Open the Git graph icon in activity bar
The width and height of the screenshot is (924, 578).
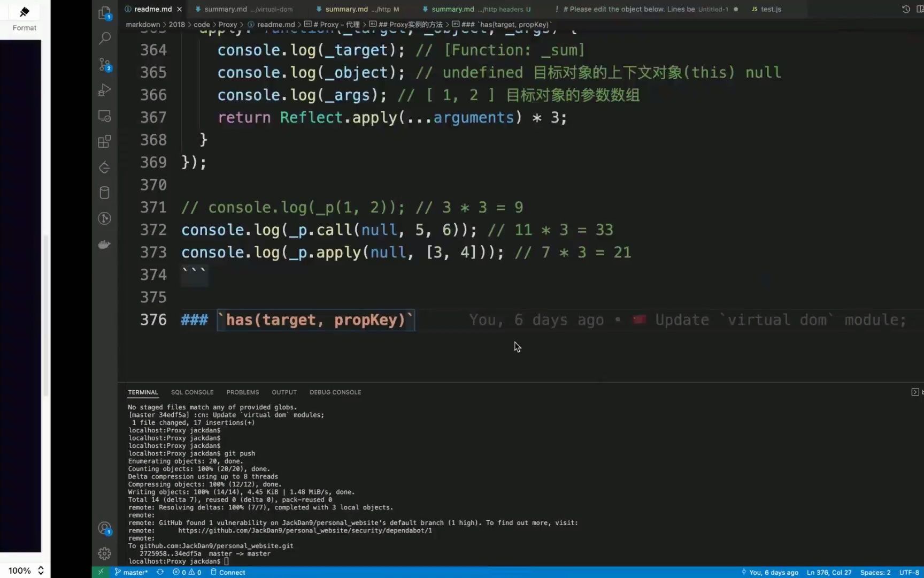[x=105, y=218]
